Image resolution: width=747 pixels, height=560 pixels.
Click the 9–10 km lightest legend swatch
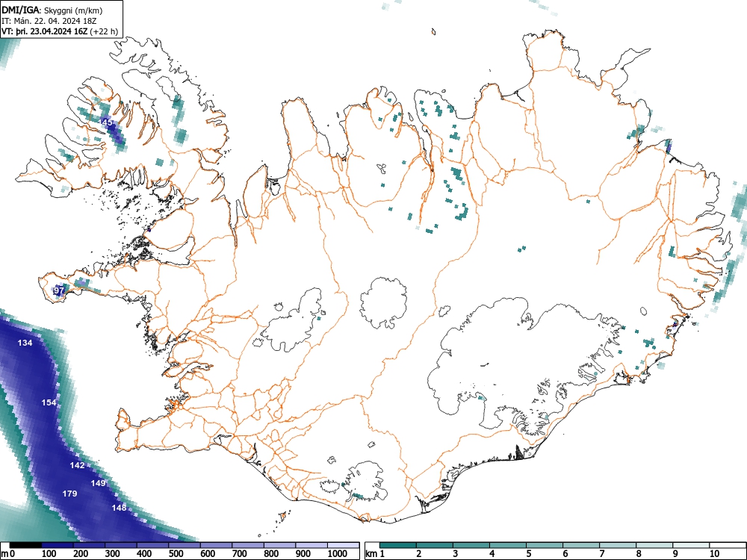(691, 545)
